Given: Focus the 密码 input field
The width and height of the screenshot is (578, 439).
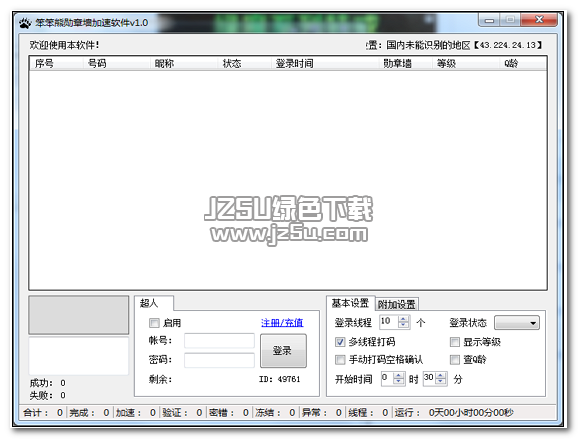Looking at the screenshot, I should [219, 360].
